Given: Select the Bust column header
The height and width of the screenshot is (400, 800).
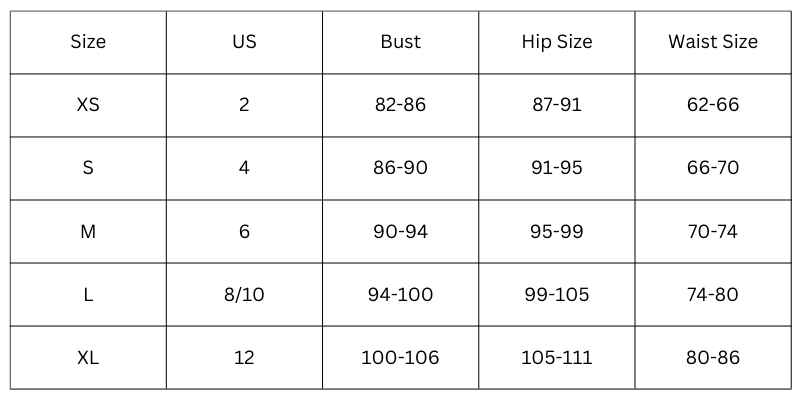Looking at the screenshot, I should coord(400,42).
